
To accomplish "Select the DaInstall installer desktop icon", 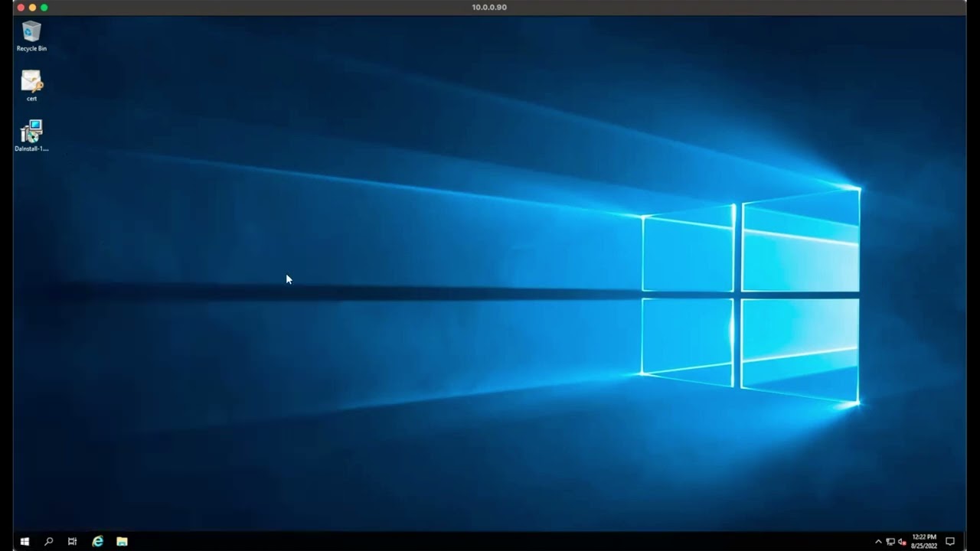I will [x=31, y=135].
